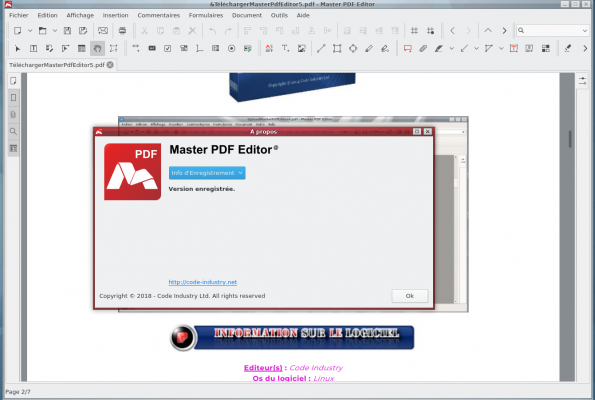Open the Outils menu
The height and width of the screenshot is (400, 595).
[x=279, y=15]
